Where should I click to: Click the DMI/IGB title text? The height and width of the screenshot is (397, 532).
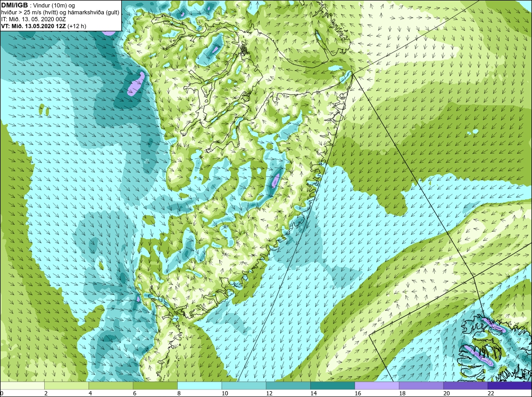pyautogui.click(x=15, y=5)
